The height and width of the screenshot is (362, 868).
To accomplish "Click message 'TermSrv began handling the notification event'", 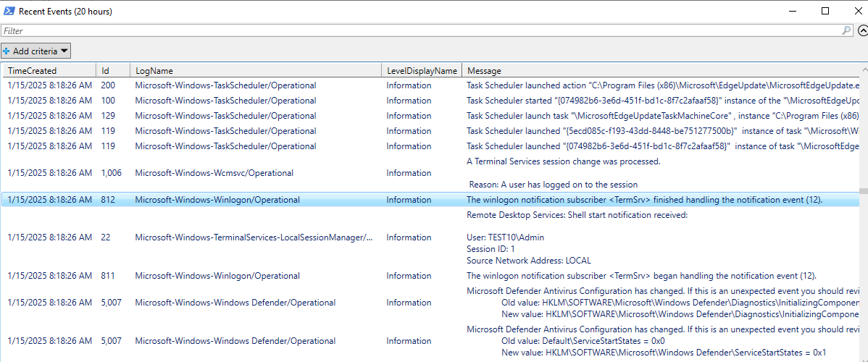I will 642,276.
